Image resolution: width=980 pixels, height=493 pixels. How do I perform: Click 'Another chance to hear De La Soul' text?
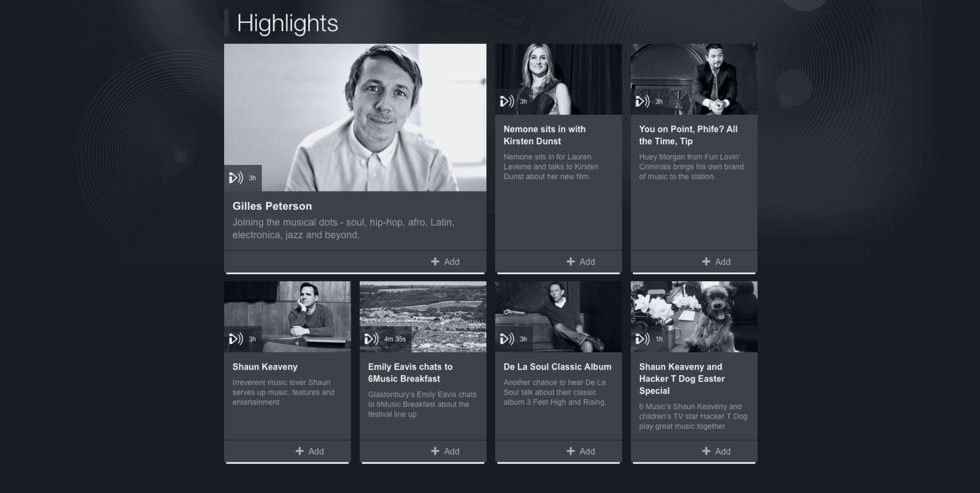coord(555,392)
